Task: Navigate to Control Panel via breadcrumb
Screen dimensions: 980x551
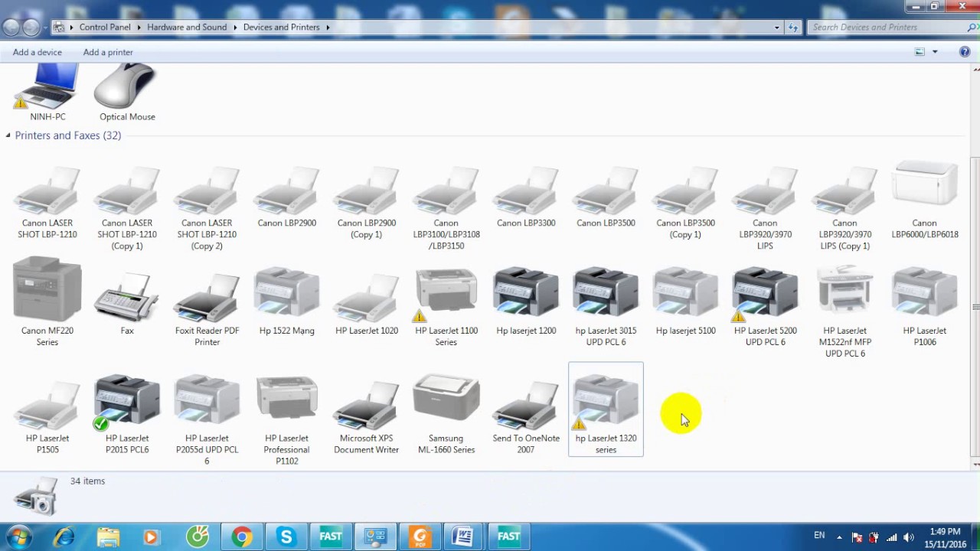Action: click(x=104, y=27)
